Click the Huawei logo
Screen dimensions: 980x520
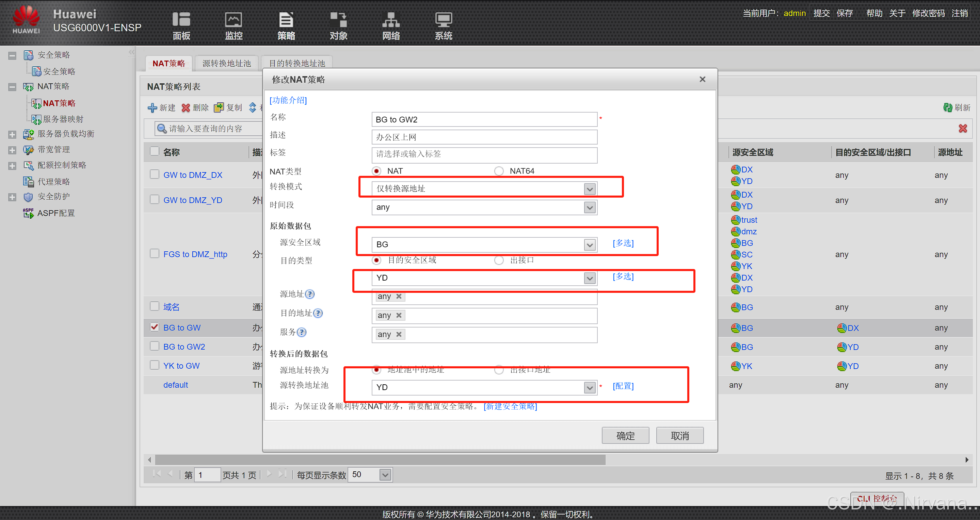[26, 20]
